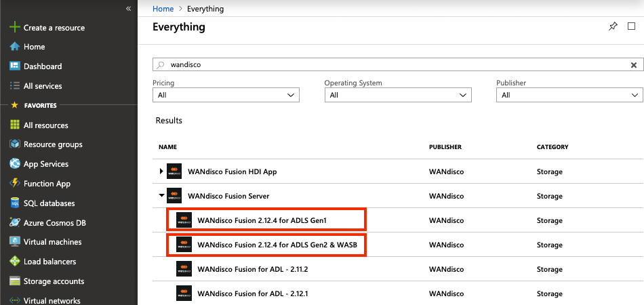Image resolution: width=644 pixels, height=305 pixels.
Task: Collapse the WANdisco Fusion Server row
Action: tap(162, 196)
